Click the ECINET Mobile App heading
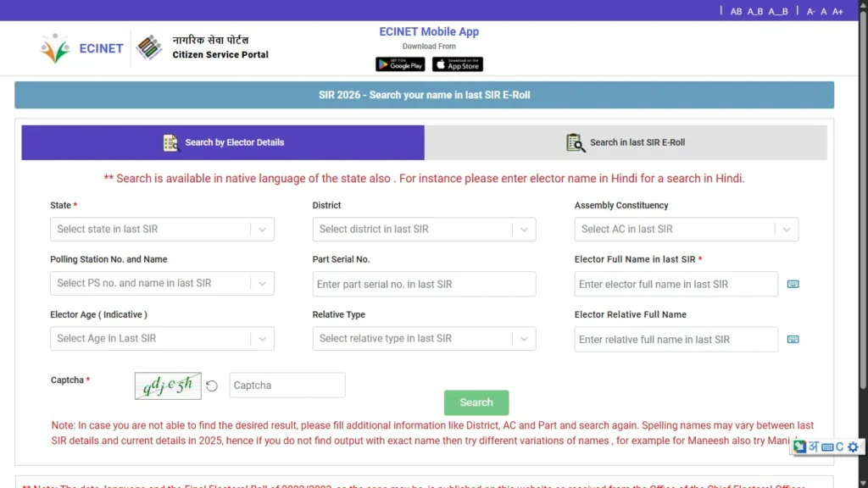 coord(429,32)
